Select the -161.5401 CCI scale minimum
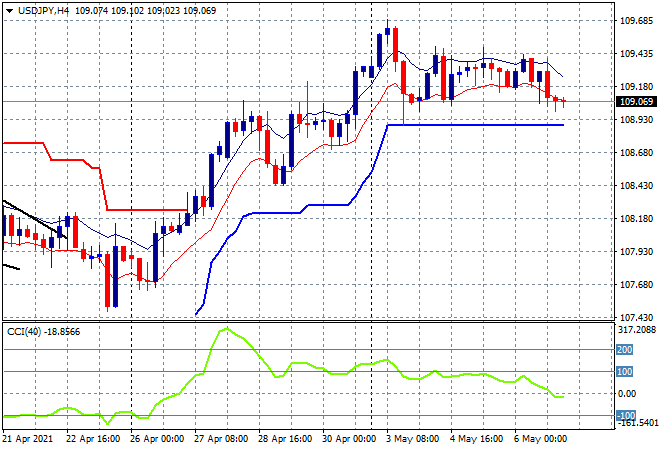 (x=636, y=422)
